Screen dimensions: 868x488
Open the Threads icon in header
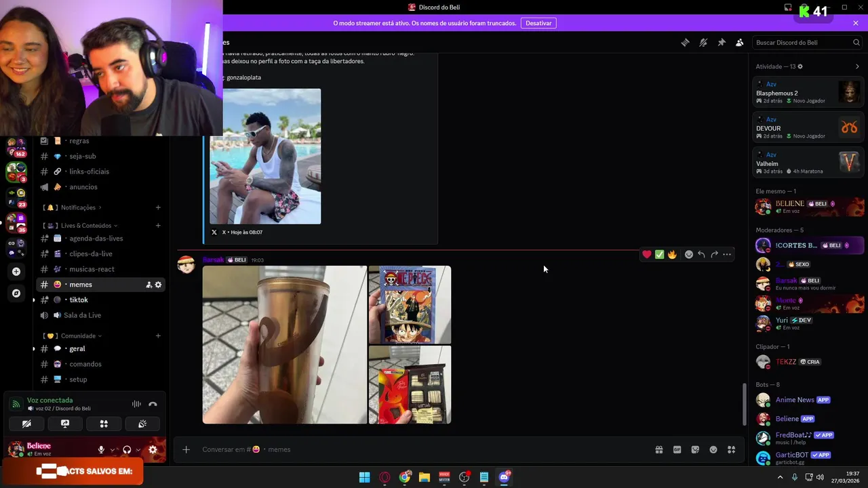pos(685,42)
